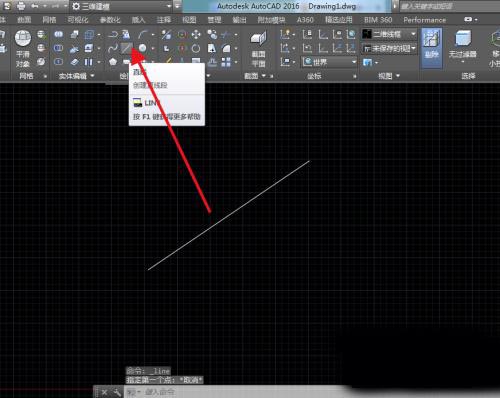Switch to the BIM 360 tab
Viewport: 500px width, 398px height.
tap(378, 20)
